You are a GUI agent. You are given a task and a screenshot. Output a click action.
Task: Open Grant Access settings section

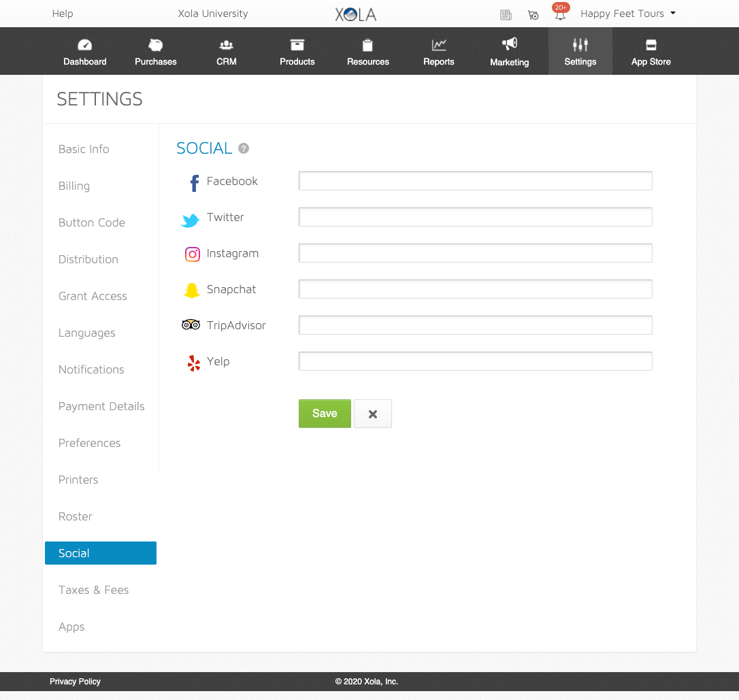coord(93,297)
